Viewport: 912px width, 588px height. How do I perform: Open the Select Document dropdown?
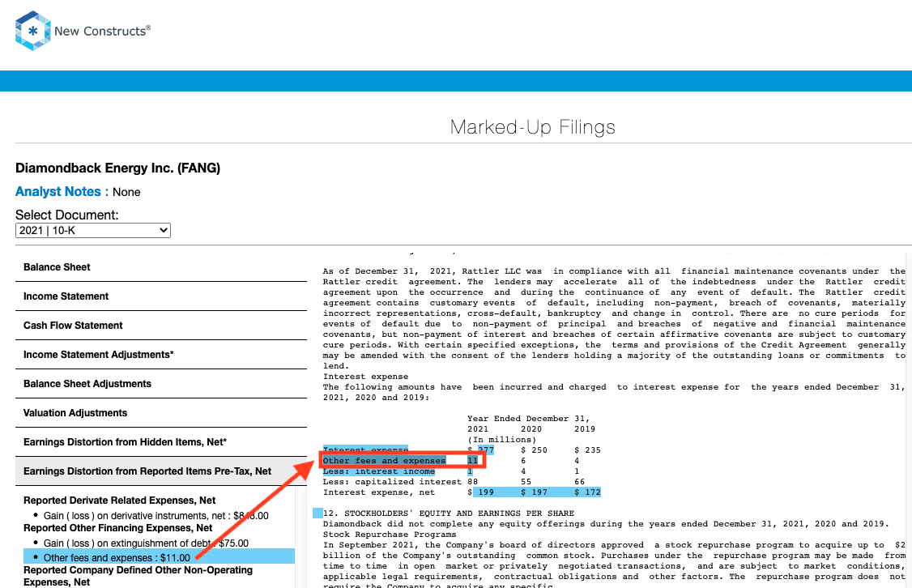93,230
